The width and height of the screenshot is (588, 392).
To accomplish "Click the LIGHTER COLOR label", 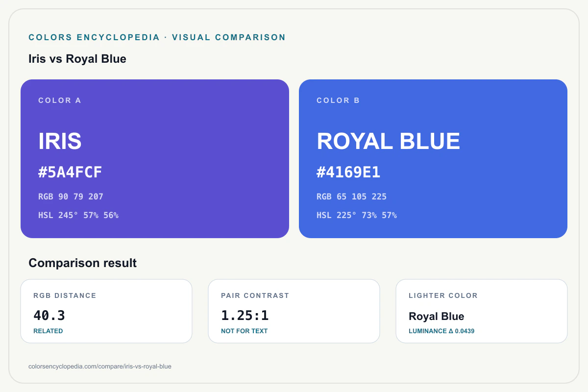I will click(443, 295).
